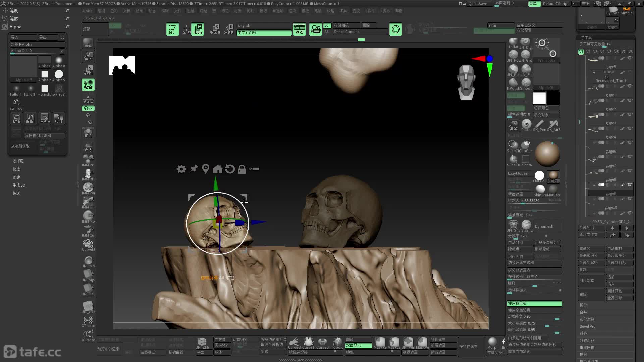This screenshot has width=644, height=362.
Task: Click 导入 import alpha button
Action: click(x=23, y=37)
